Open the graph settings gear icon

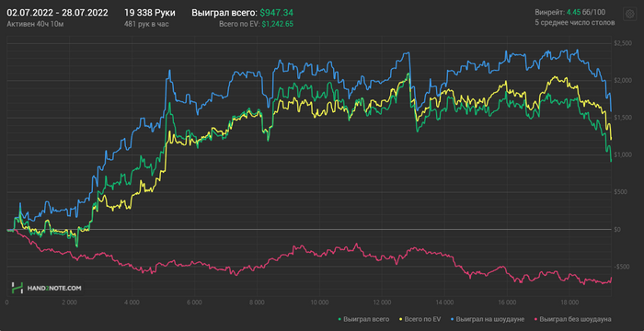click(x=629, y=14)
